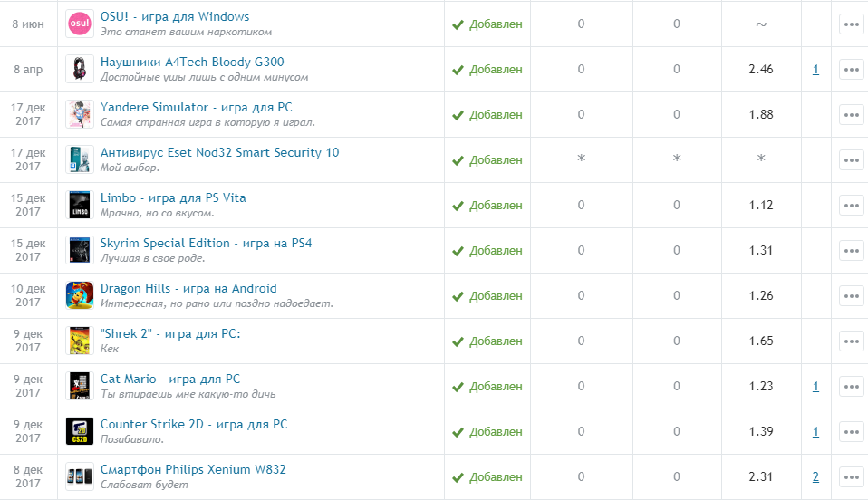Click the 1.23 value for Cat Mario
The width and height of the screenshot is (868, 500).
[x=760, y=387]
